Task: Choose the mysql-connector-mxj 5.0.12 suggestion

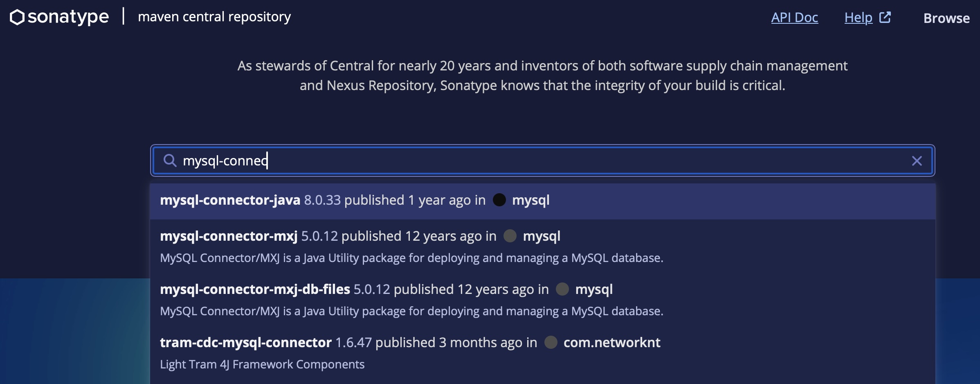Action: [x=542, y=246]
